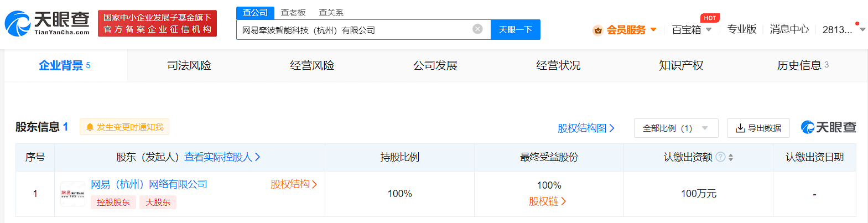Open the 股权结构图 link

pos(586,128)
